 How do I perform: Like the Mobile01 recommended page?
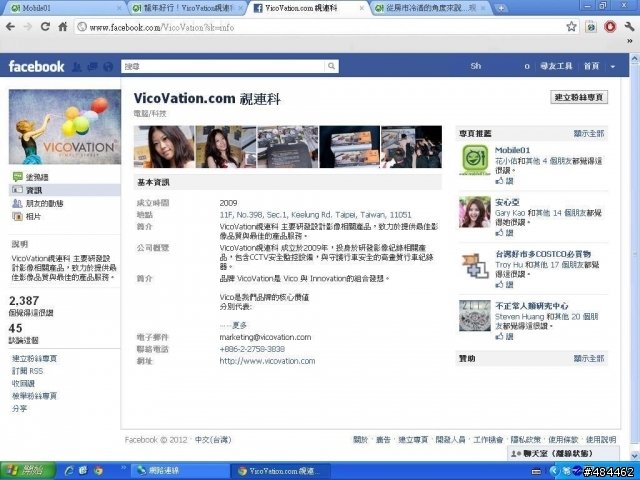coord(504,181)
